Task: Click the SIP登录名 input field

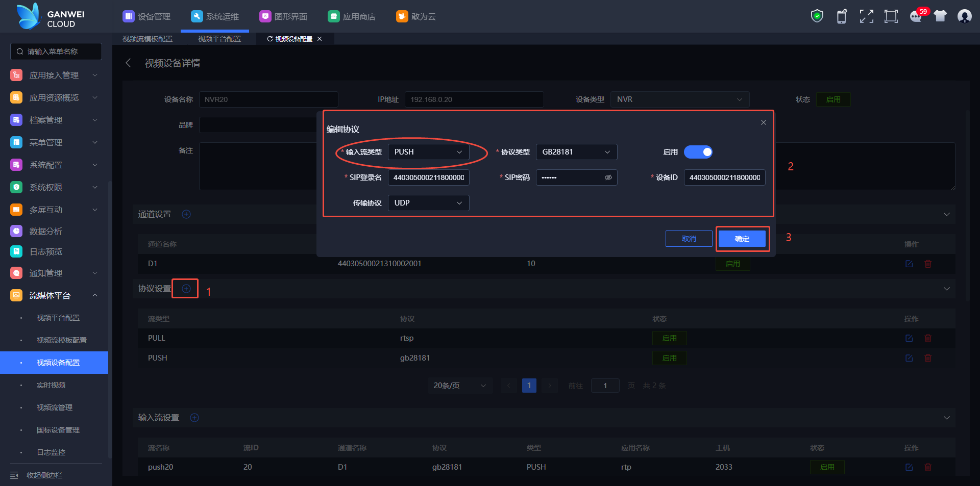Action: coord(428,177)
